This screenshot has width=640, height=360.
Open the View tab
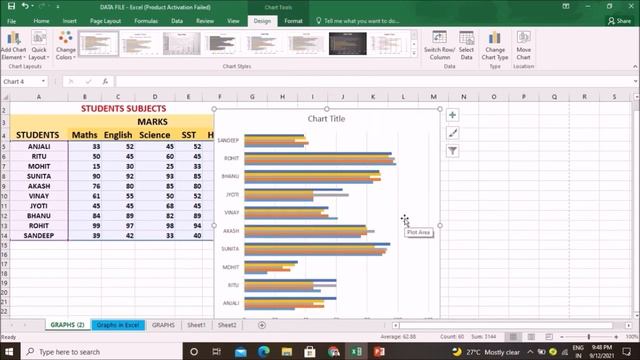(233, 21)
